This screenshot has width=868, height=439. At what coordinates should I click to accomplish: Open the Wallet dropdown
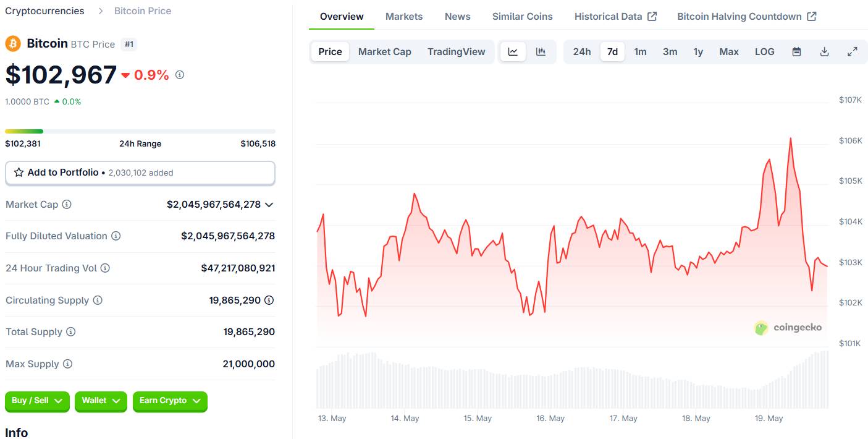point(101,401)
